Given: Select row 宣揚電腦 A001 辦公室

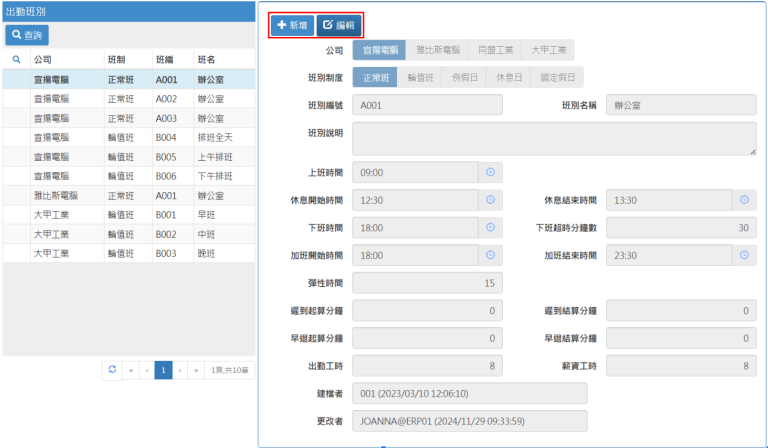Looking at the screenshot, I should pyautogui.click(x=129, y=79).
